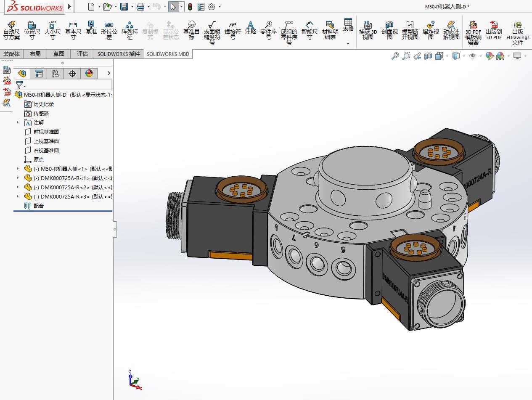Toggle the Section View icon in the view toolbar
This screenshot has width=532, height=400.
coord(428,56)
